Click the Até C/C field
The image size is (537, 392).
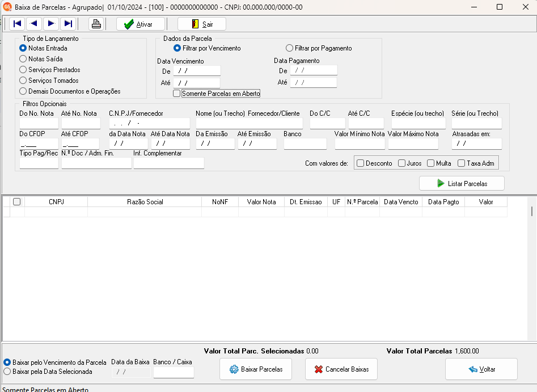[x=366, y=123]
